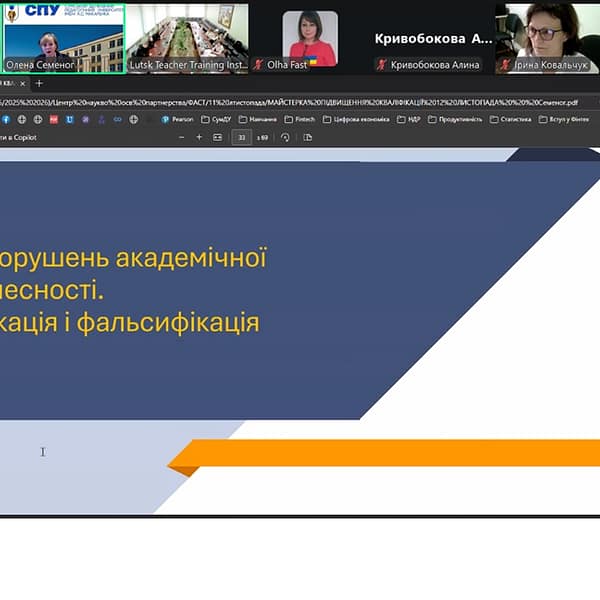This screenshot has width=600, height=600.
Task: Open the Статистика bookmarks folder
Action: (x=510, y=119)
